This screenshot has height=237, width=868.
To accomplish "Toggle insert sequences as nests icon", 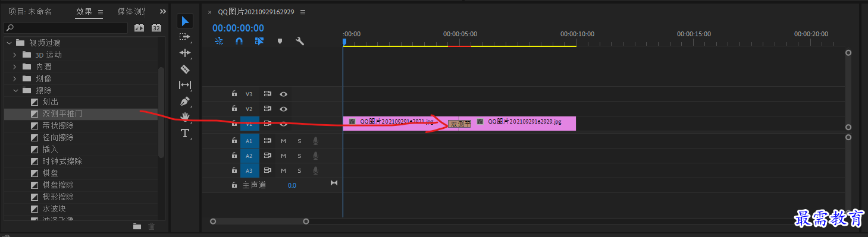I will [x=219, y=41].
